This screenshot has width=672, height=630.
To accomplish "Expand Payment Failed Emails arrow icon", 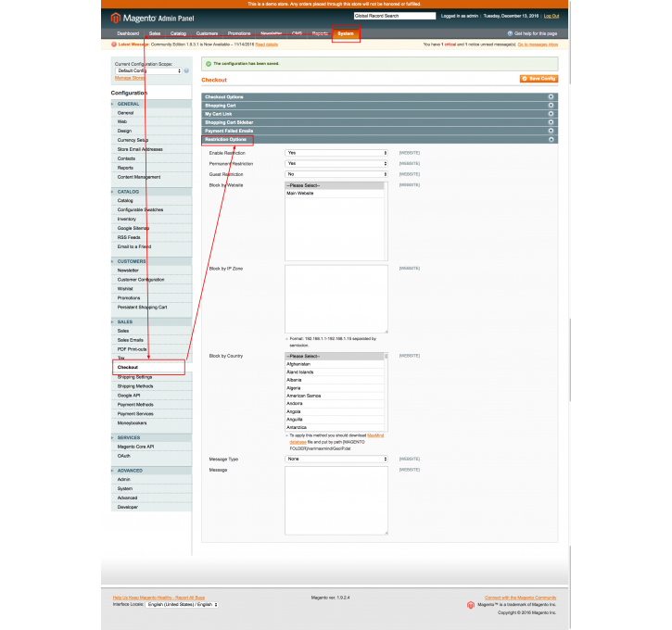I will click(551, 131).
